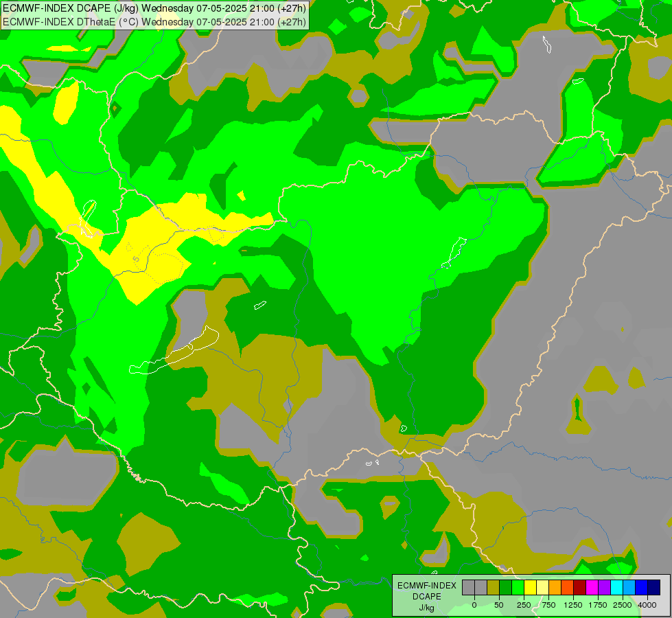Click the saturated yellow legend swatch
This screenshot has height=618, width=672.
(530, 588)
